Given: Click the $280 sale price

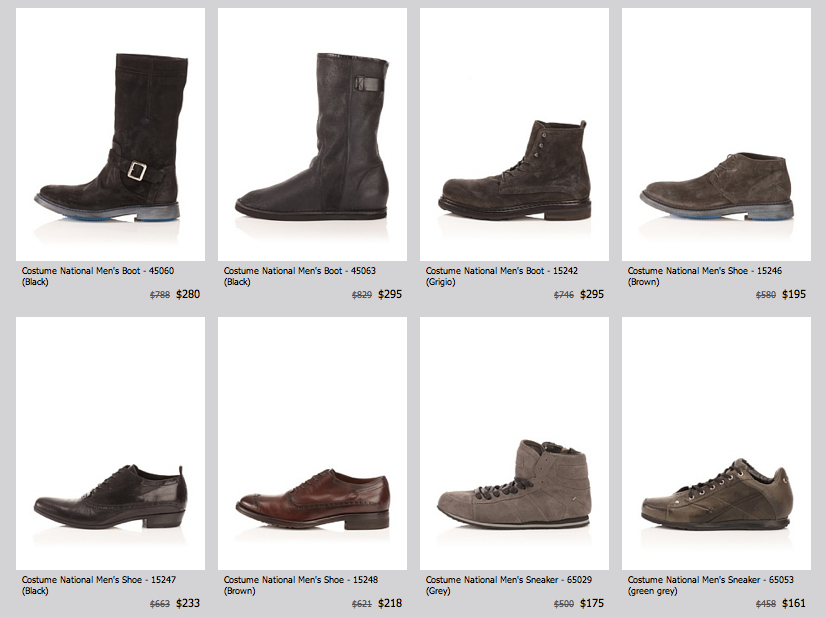Looking at the screenshot, I should [188, 295].
